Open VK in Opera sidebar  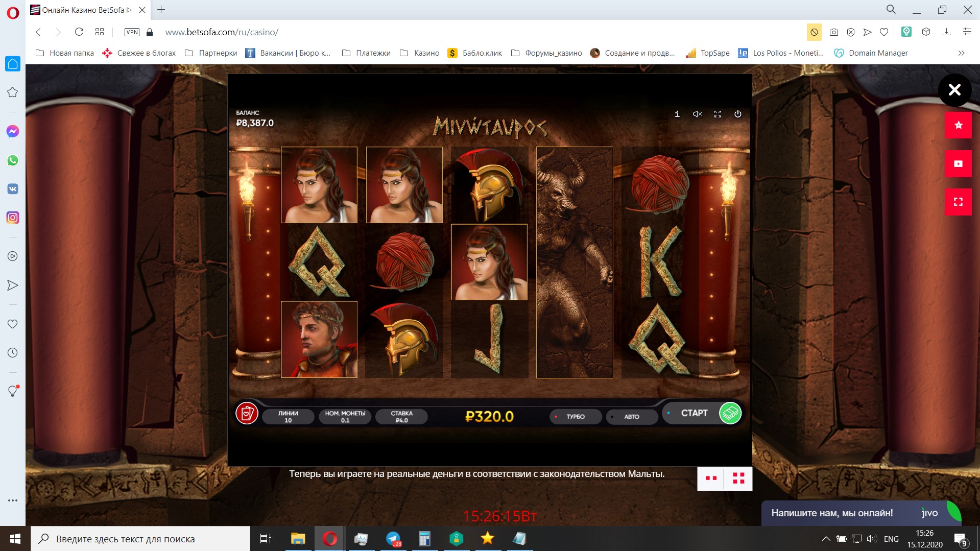[13, 189]
